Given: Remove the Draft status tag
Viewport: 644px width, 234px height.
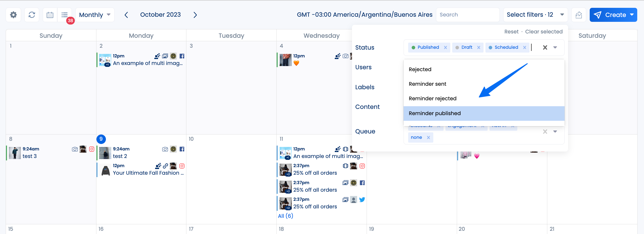Looking at the screenshot, I should (479, 47).
